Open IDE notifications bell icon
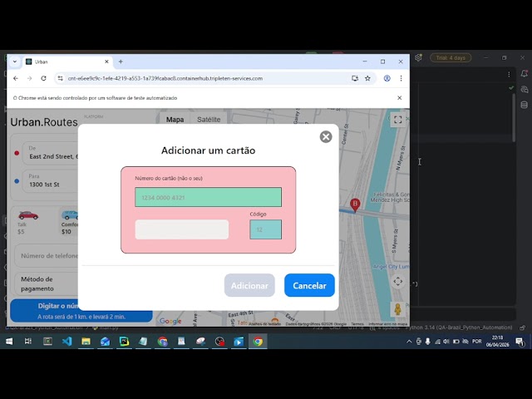 point(525,74)
